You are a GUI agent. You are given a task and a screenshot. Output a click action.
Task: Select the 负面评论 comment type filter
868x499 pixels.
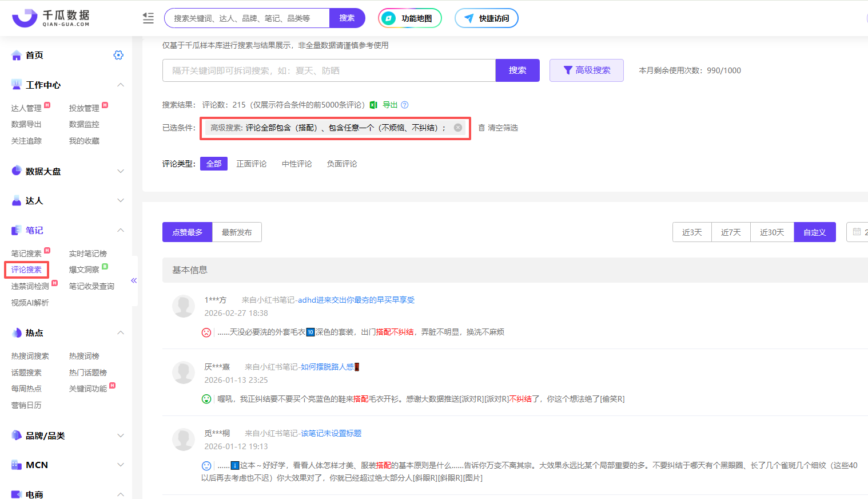342,164
